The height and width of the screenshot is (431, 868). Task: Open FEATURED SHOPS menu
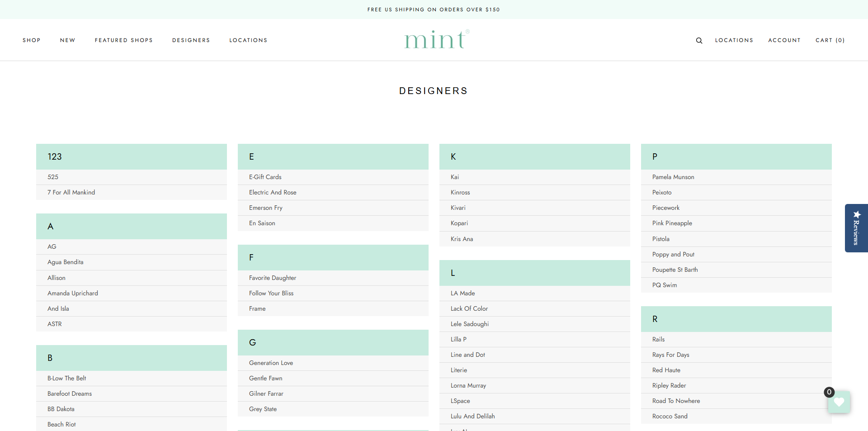124,40
